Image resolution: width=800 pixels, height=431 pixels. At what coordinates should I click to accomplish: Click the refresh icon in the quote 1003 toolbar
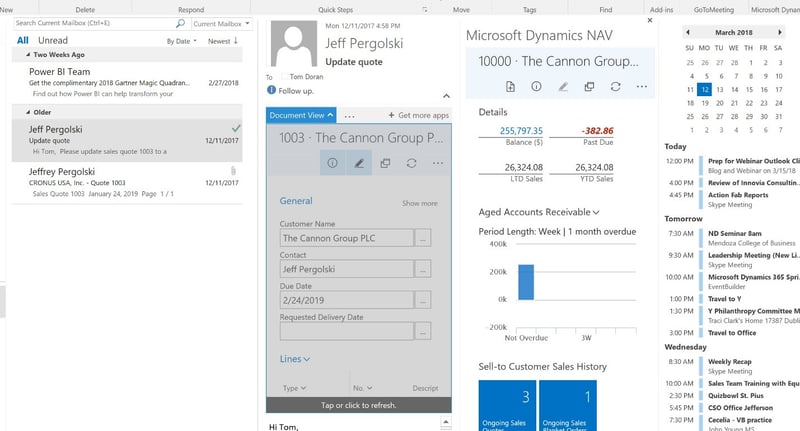(x=412, y=163)
